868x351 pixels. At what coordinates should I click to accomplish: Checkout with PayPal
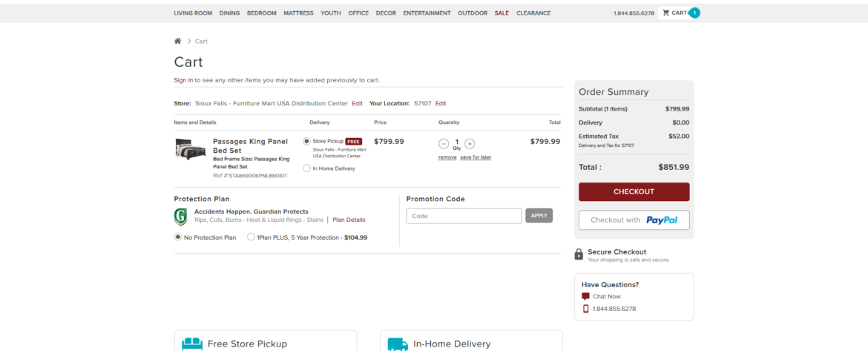tap(634, 220)
